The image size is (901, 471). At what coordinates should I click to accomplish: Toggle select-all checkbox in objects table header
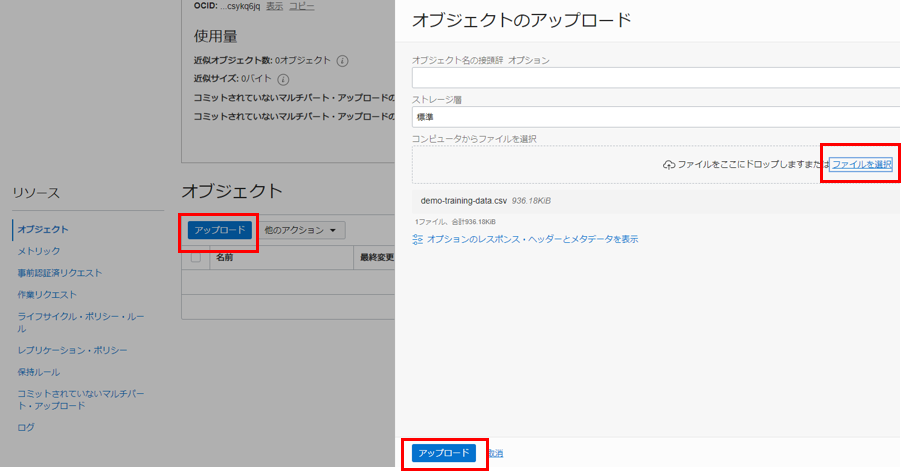[196, 257]
